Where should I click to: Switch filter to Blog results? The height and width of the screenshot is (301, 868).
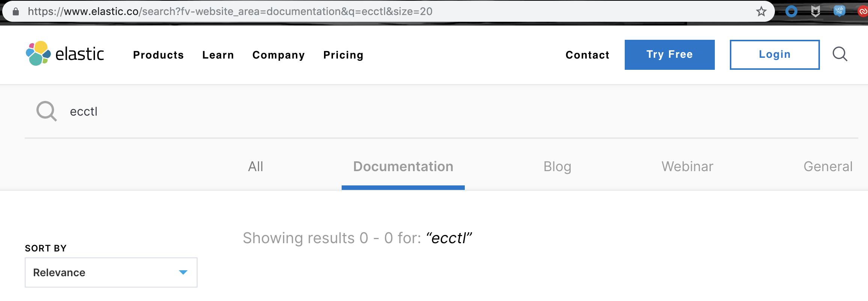(x=557, y=166)
